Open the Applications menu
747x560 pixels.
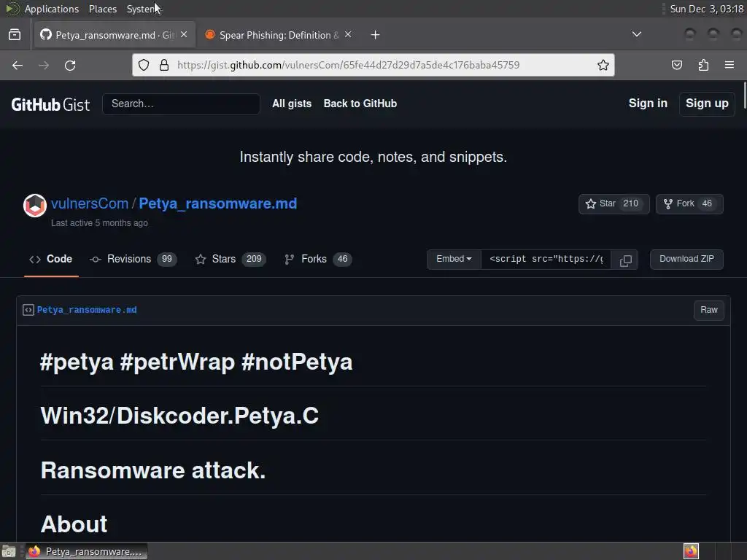52,9
